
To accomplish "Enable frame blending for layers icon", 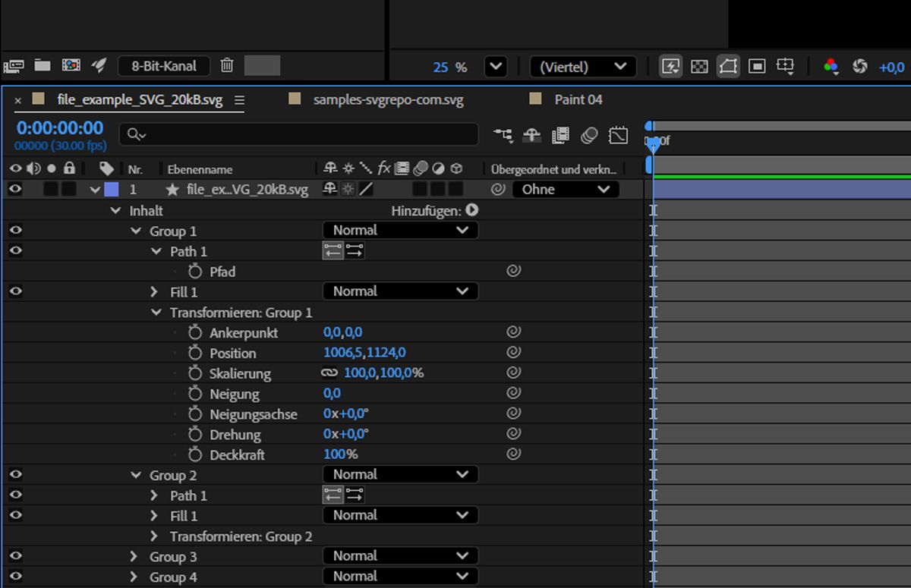I will pyautogui.click(x=561, y=135).
